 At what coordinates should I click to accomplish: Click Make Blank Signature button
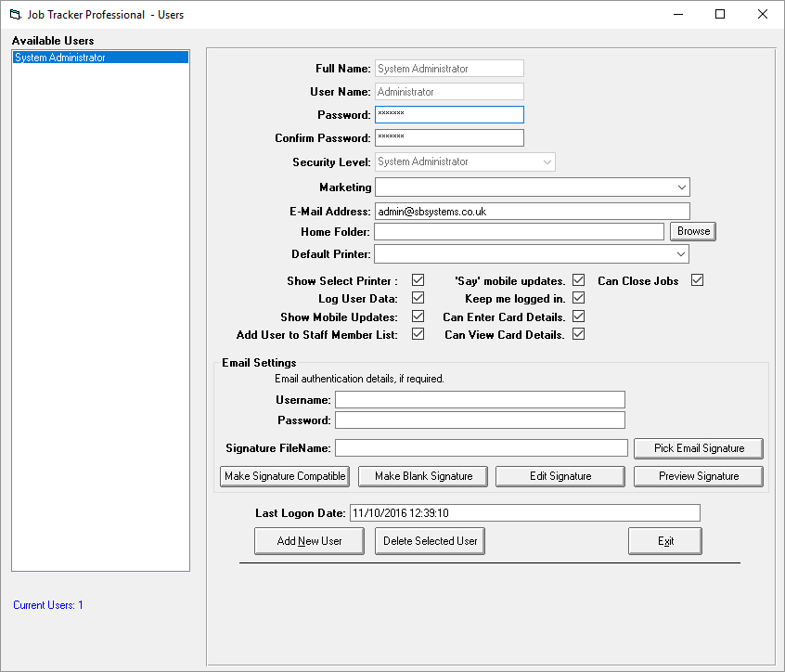[423, 476]
